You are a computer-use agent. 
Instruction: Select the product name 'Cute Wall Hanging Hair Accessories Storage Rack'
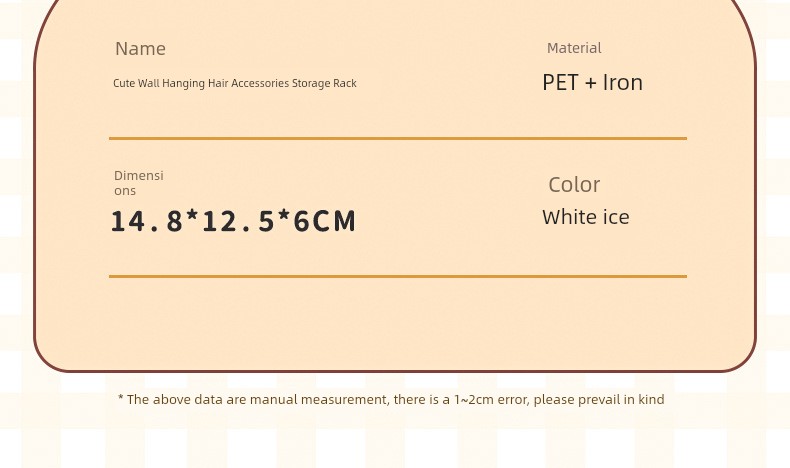(235, 84)
